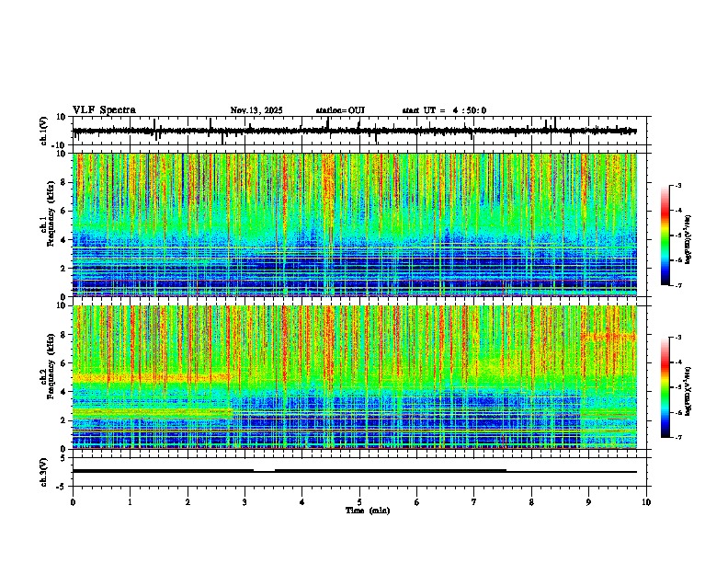The height and width of the screenshot is (563, 728).
Task: Click the "-7" label on ch.2 color scale
Action: pos(678,437)
